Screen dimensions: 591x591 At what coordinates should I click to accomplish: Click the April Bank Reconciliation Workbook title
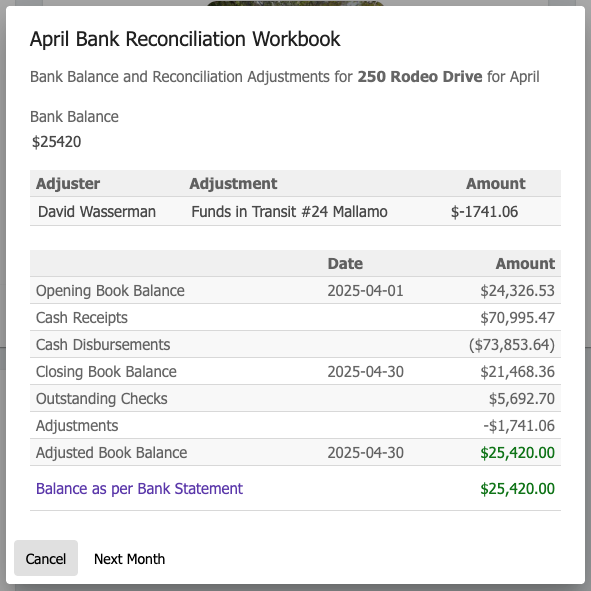tap(185, 39)
